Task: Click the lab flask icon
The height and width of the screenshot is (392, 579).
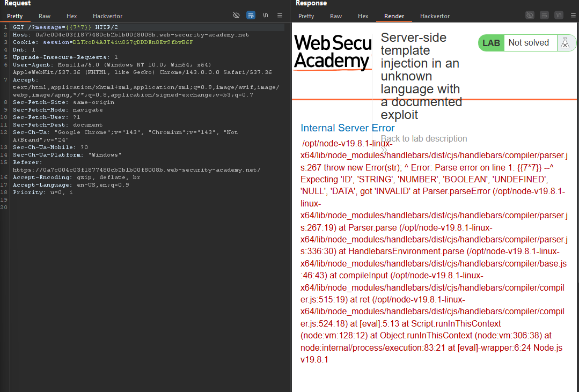Action: (x=565, y=43)
